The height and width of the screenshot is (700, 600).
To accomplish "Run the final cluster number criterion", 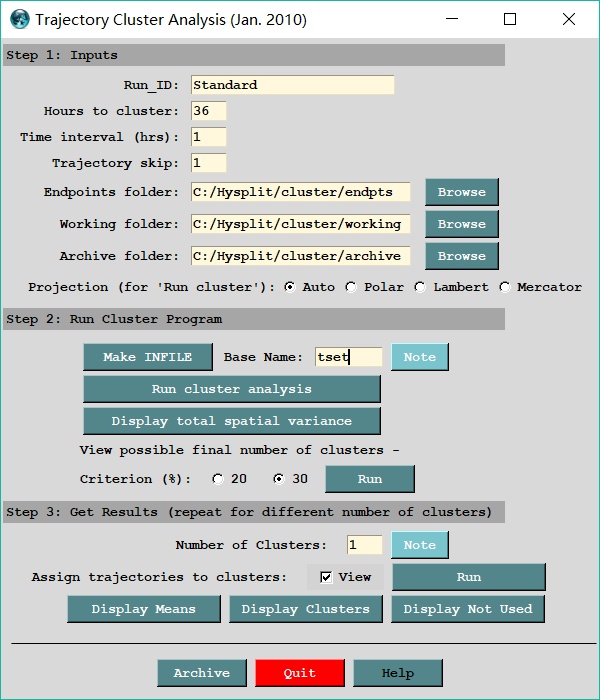I will [x=370, y=479].
